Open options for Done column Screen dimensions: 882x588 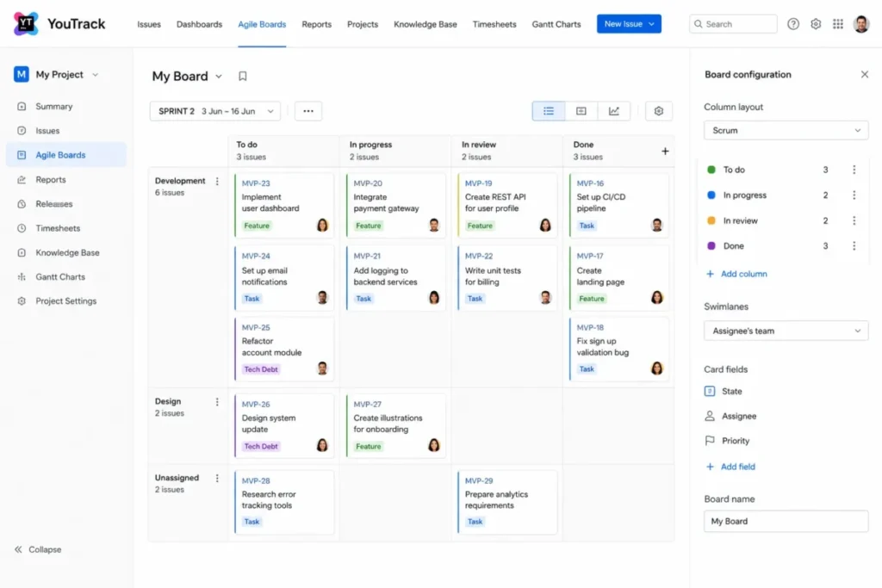pyautogui.click(x=854, y=246)
